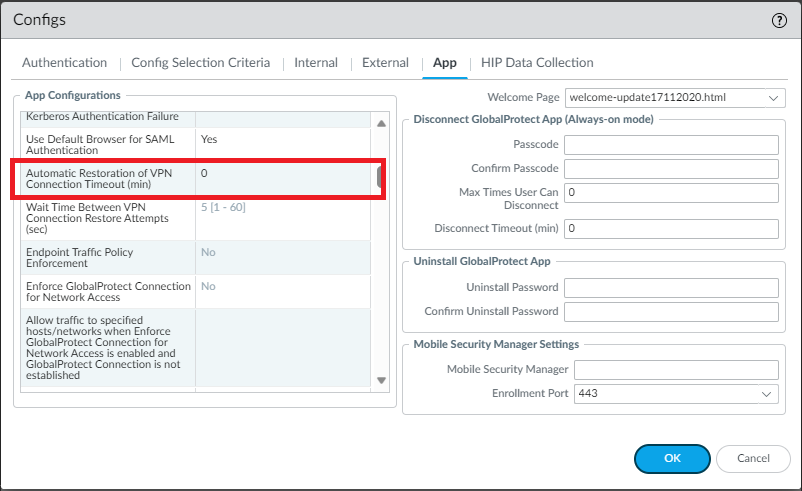Click the help question mark icon

click(x=779, y=20)
